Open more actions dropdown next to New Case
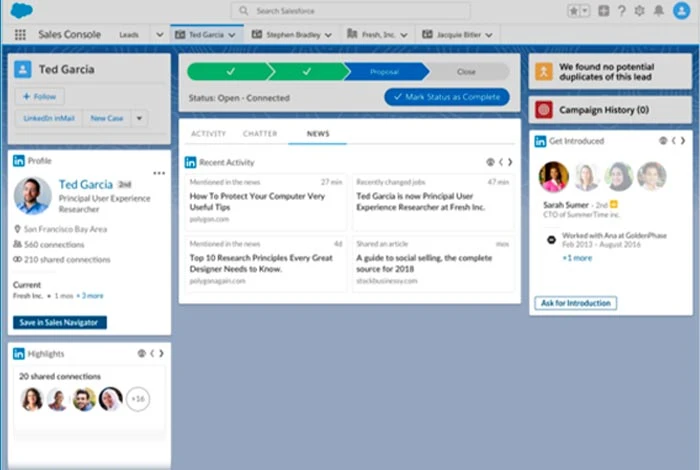Image resolution: width=700 pixels, height=470 pixels. (139, 118)
